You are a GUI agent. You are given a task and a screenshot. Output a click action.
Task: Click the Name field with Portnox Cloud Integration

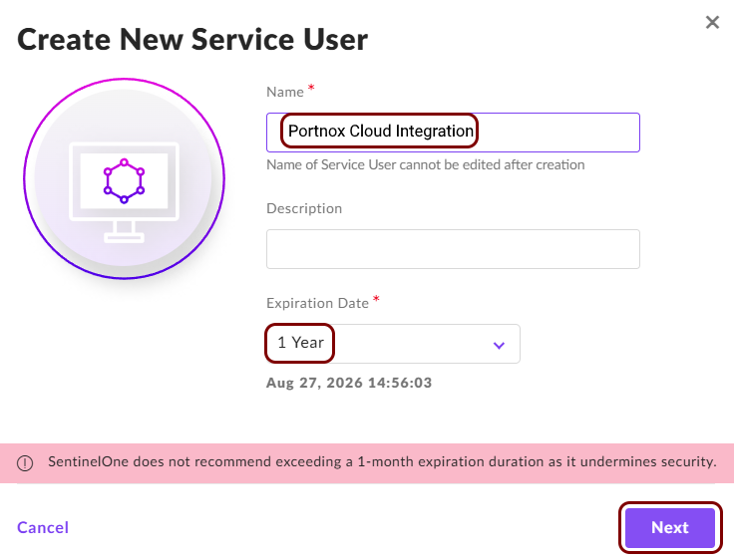coord(453,133)
